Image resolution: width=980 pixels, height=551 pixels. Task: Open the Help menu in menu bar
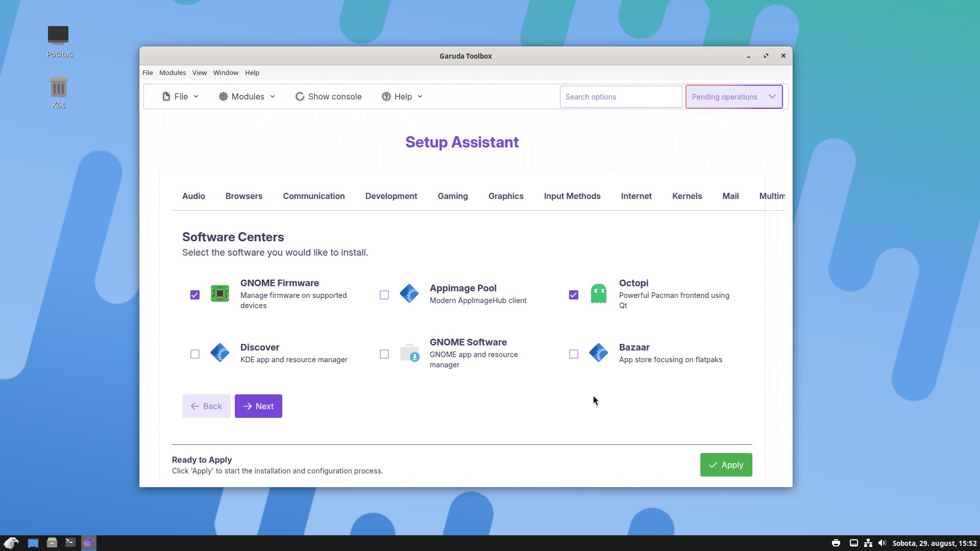coord(252,72)
